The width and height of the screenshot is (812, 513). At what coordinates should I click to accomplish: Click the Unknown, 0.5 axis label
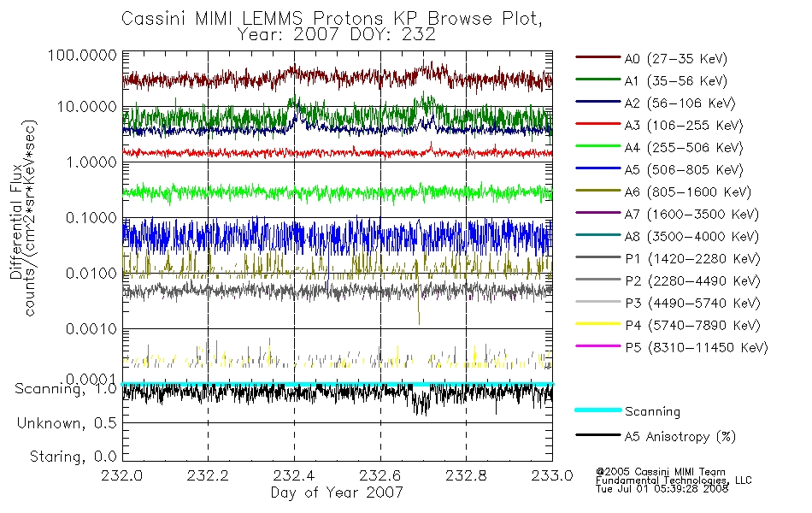67,423
